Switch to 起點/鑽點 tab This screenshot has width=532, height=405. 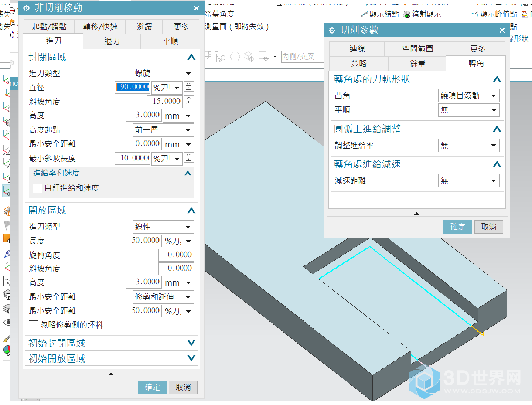point(49,27)
